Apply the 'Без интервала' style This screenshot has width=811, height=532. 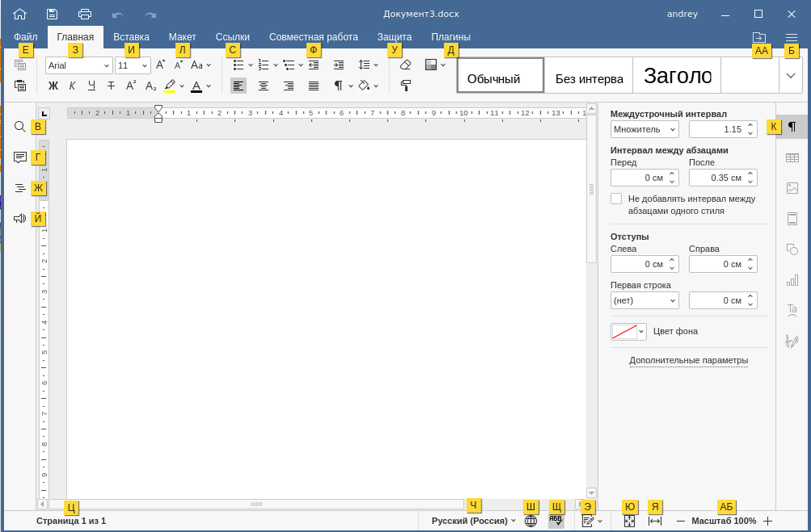tap(589, 76)
